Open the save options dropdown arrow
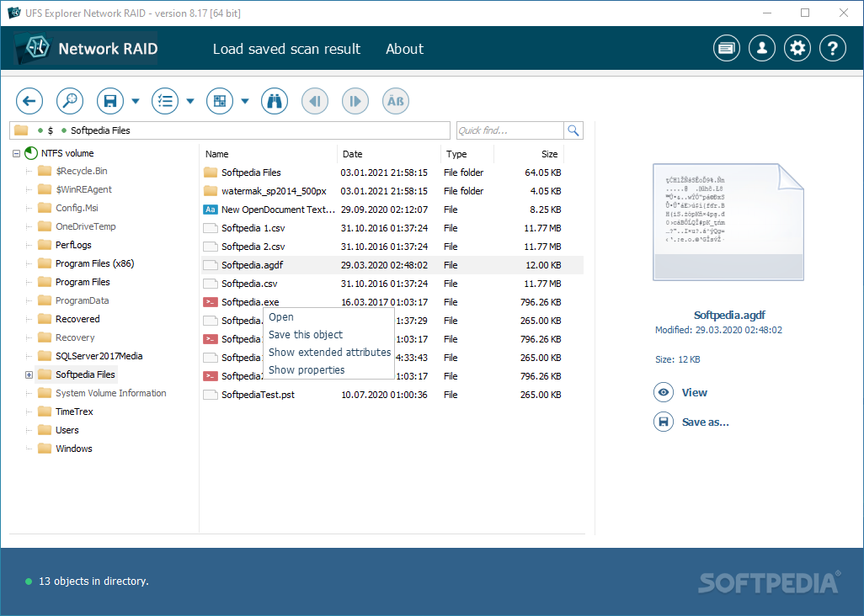This screenshot has height=616, width=864. [x=136, y=101]
